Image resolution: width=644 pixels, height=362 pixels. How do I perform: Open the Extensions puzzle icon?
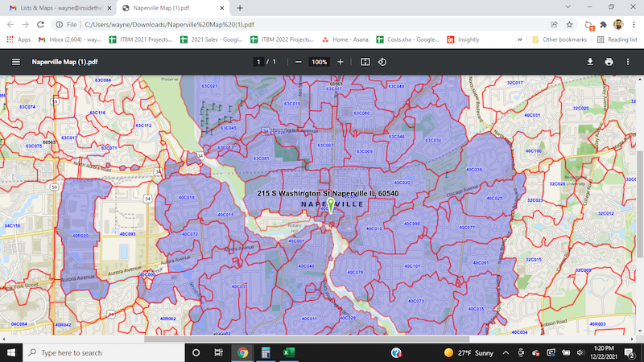[x=603, y=25]
